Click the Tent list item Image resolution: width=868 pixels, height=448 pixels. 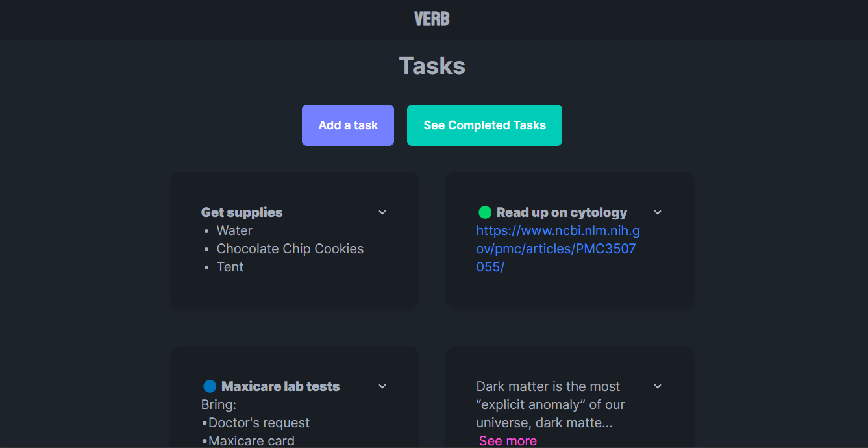click(230, 267)
